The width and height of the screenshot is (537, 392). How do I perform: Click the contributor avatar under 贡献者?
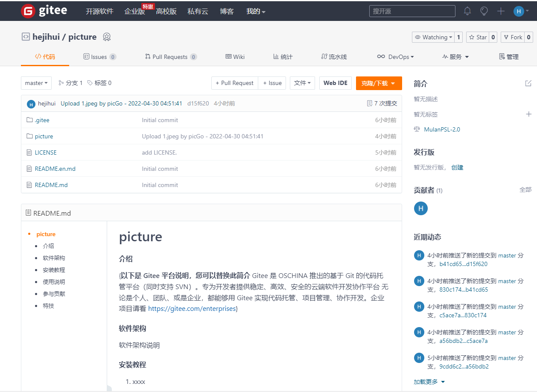point(420,208)
